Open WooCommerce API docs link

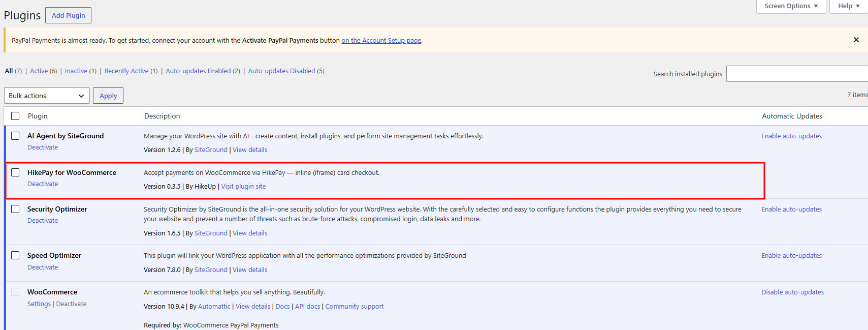[308, 307]
